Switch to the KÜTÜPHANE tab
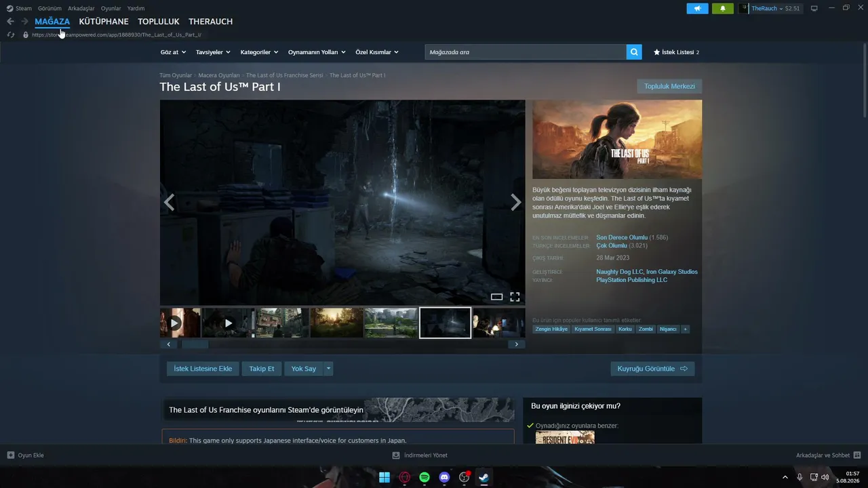The height and width of the screenshot is (488, 868). point(104,22)
